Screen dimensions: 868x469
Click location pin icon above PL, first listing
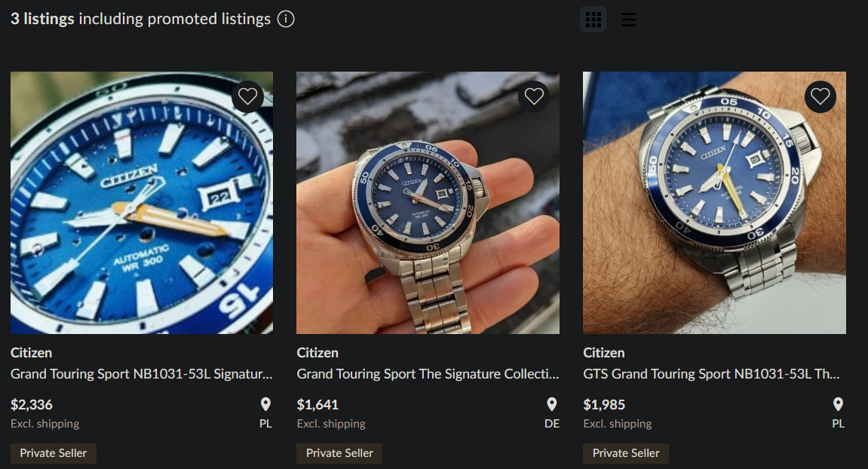[265, 405]
